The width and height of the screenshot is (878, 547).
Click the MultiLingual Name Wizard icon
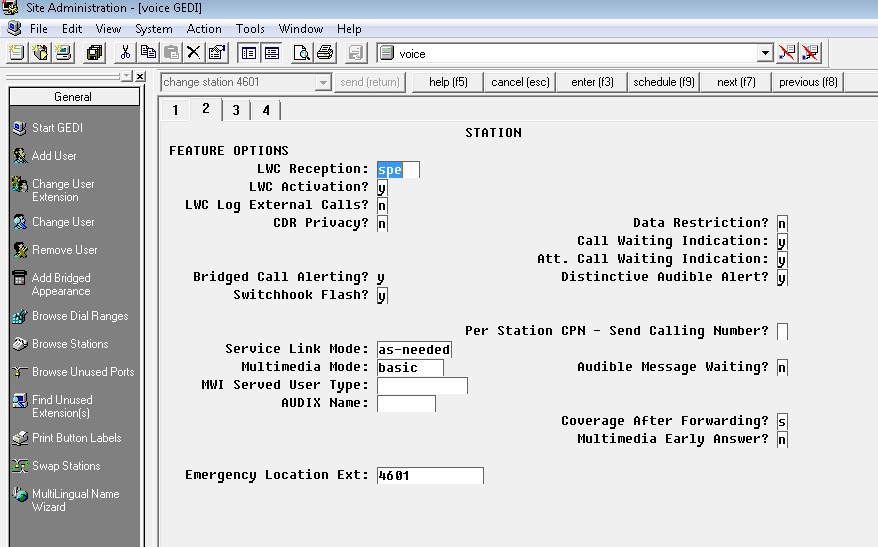pos(20,494)
